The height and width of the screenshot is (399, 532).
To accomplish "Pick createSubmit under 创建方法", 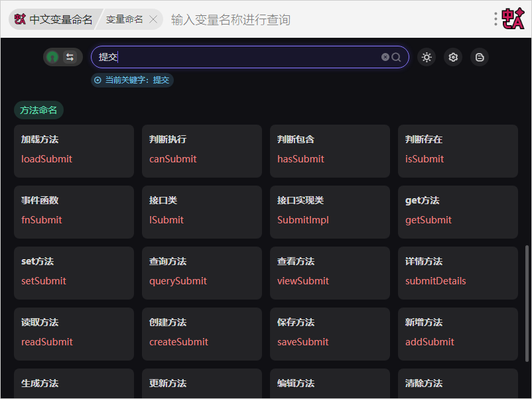I will (202, 334).
